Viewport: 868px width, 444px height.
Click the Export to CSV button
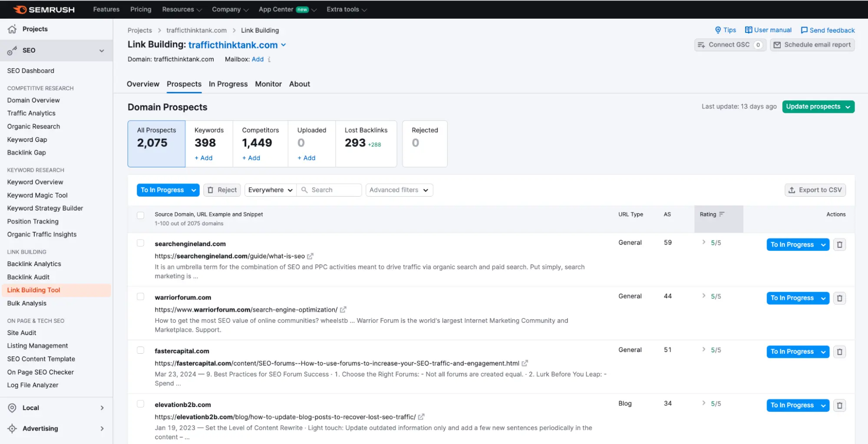(815, 190)
